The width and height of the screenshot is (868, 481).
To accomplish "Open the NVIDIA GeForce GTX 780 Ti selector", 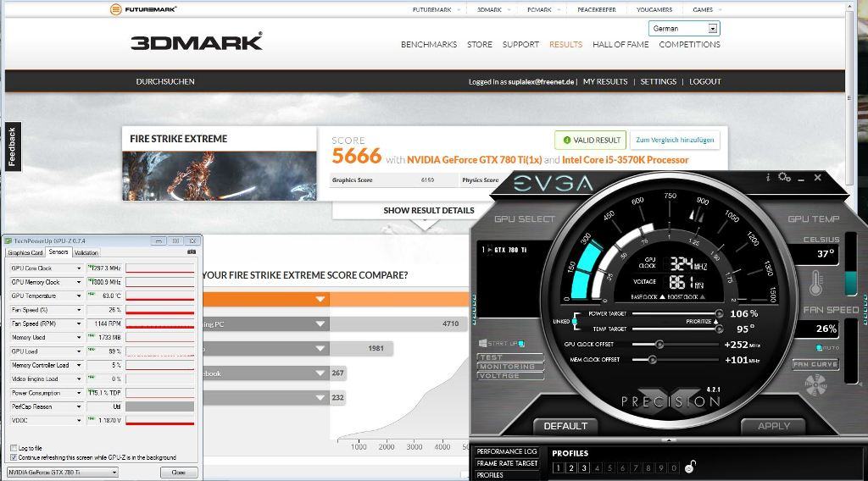I will (63, 473).
